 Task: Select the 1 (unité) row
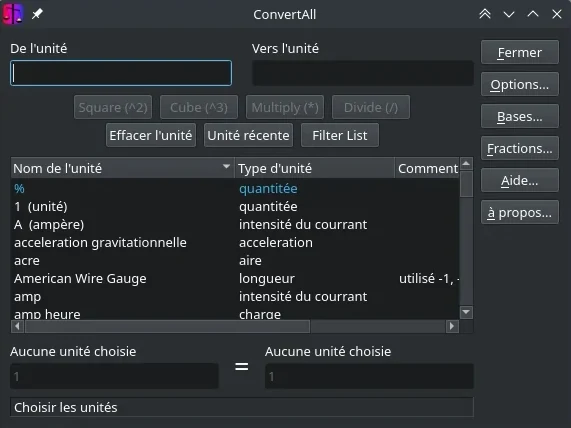click(x=235, y=207)
